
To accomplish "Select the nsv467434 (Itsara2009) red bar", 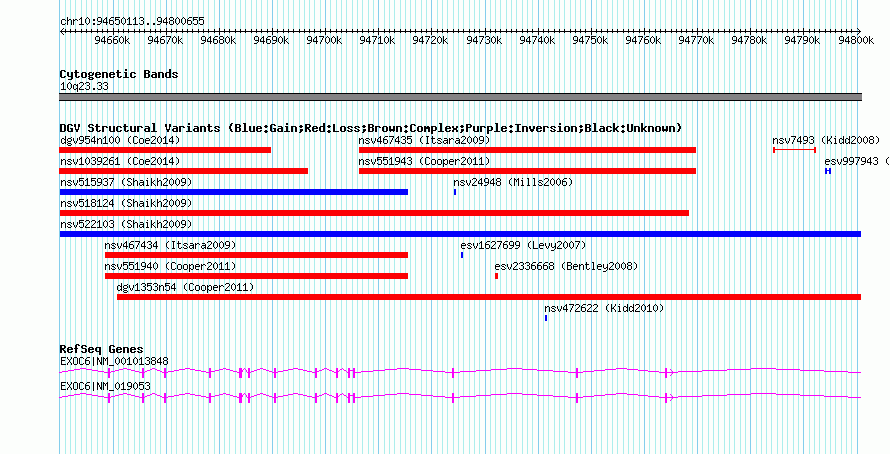I will pos(257,255).
